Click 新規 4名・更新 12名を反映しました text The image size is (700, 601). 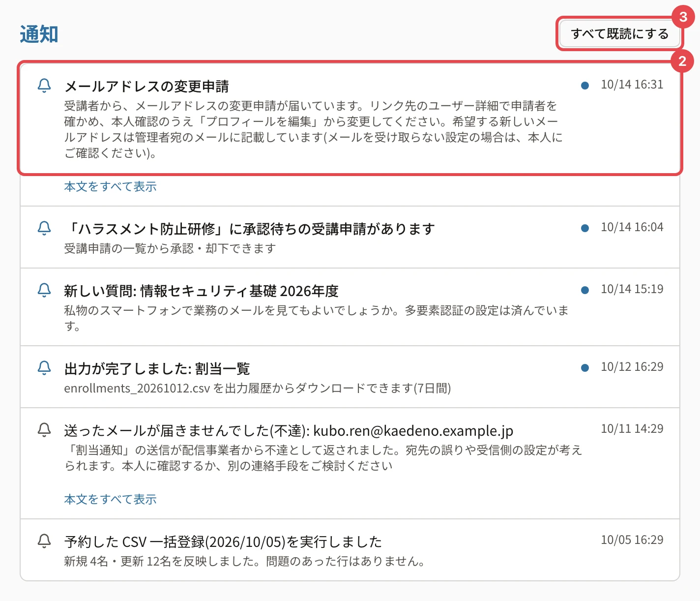point(245,561)
